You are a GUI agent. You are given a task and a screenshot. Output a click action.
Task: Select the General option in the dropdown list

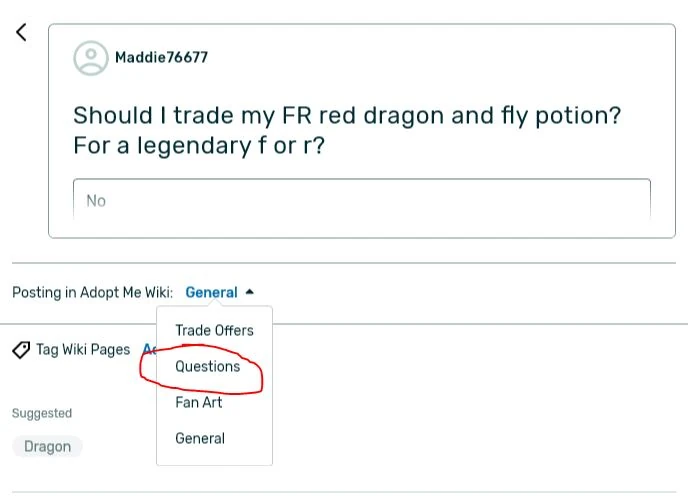coord(200,438)
